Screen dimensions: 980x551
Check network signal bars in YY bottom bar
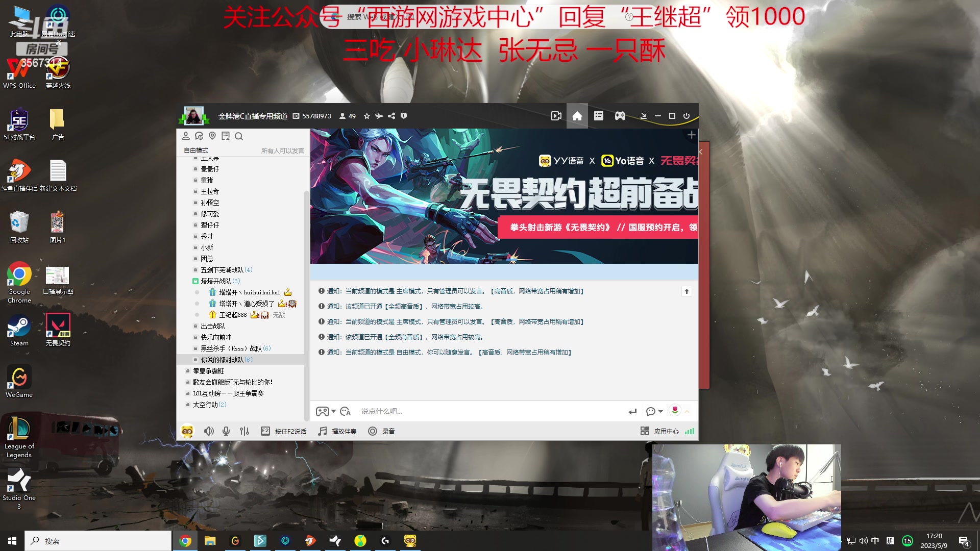690,431
